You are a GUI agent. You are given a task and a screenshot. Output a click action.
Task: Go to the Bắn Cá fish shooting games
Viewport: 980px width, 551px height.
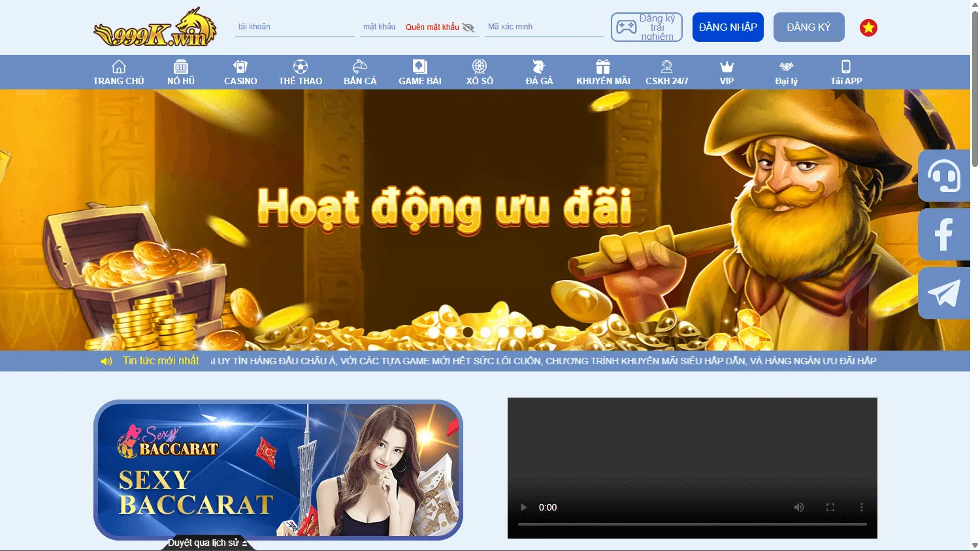point(359,72)
